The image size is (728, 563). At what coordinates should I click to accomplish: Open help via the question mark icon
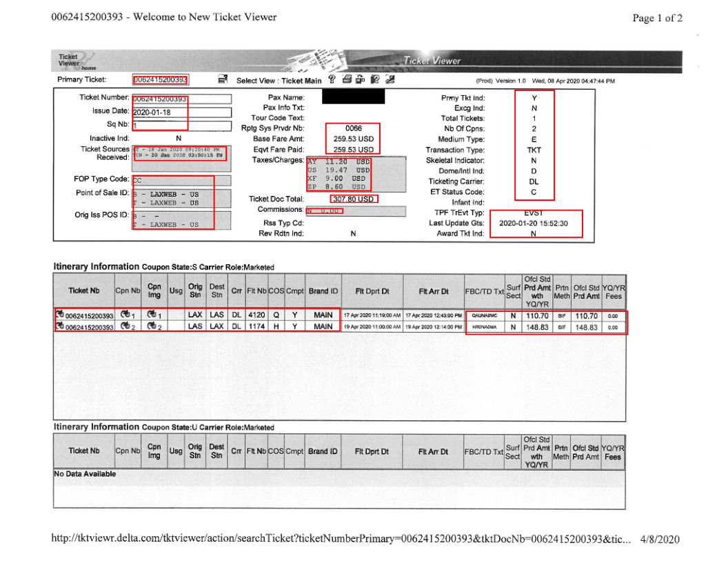click(332, 80)
